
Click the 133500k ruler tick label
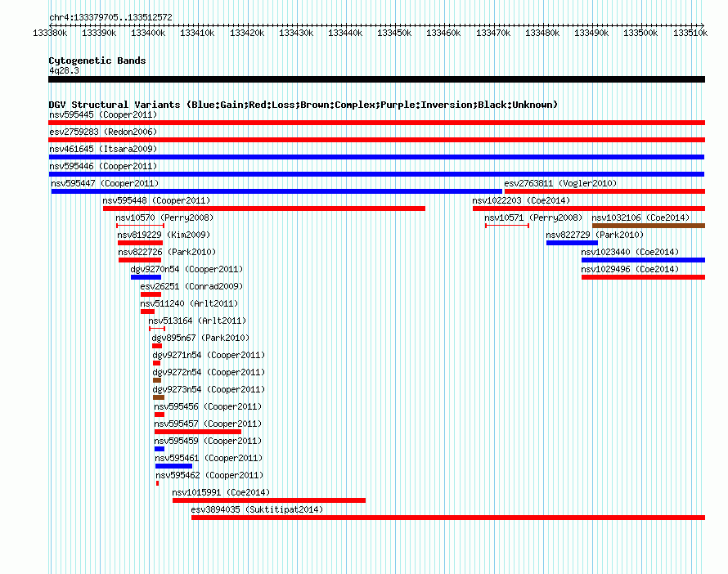click(x=640, y=33)
